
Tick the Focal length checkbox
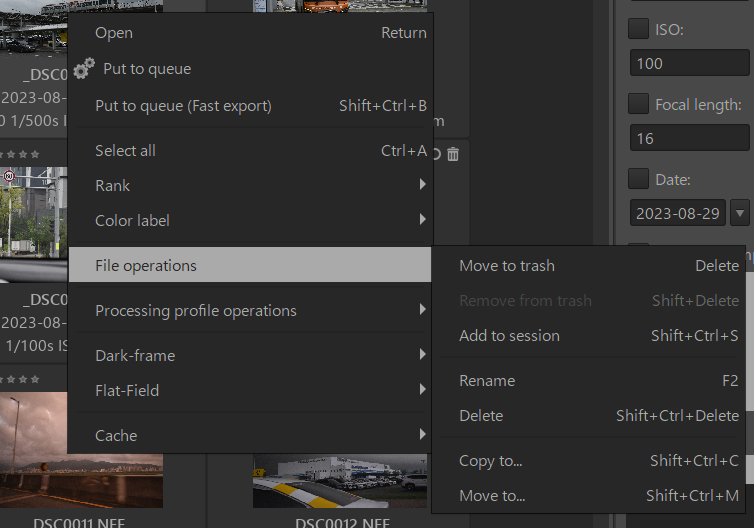(638, 104)
